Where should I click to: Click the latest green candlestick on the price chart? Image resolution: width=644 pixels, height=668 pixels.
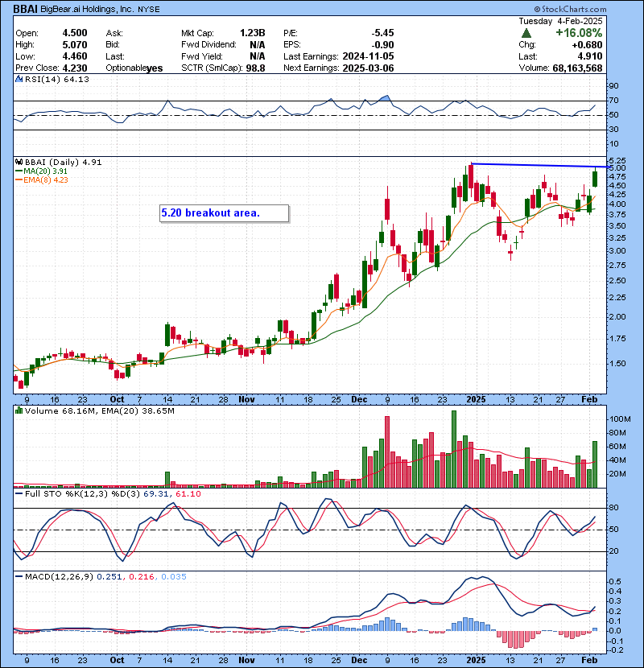595,178
